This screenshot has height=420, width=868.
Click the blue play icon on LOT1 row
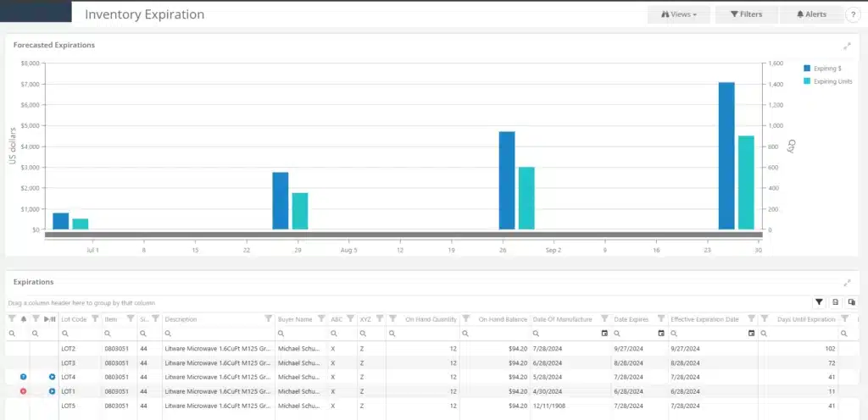pos(52,391)
